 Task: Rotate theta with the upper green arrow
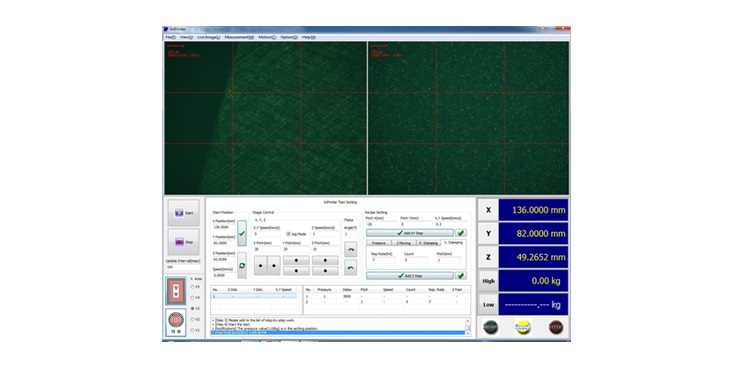pyautogui.click(x=350, y=249)
